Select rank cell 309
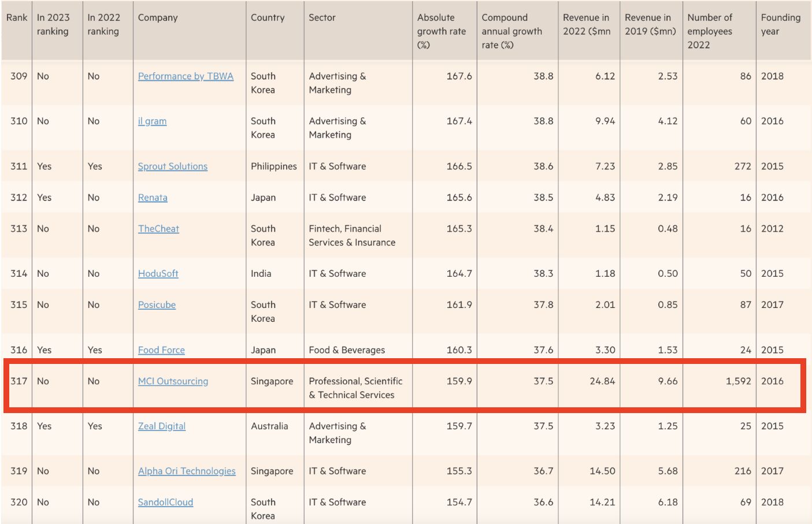The width and height of the screenshot is (812, 524). coord(18,76)
